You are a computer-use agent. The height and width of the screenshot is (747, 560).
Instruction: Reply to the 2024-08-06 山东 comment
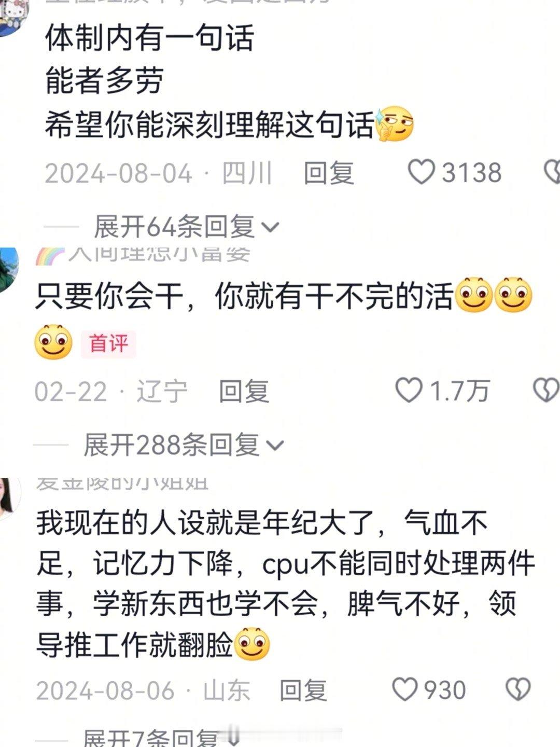303,690
